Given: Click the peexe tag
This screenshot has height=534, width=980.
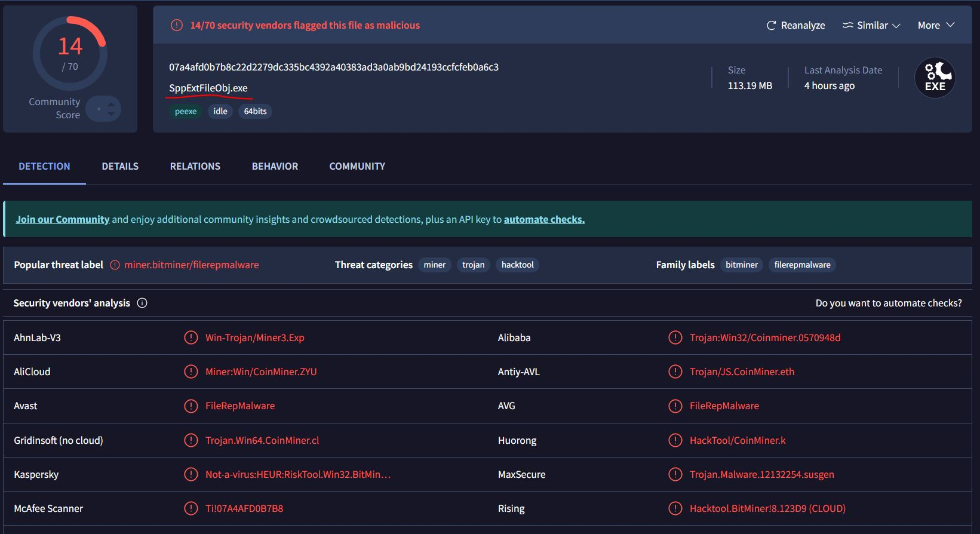Looking at the screenshot, I should click(186, 111).
